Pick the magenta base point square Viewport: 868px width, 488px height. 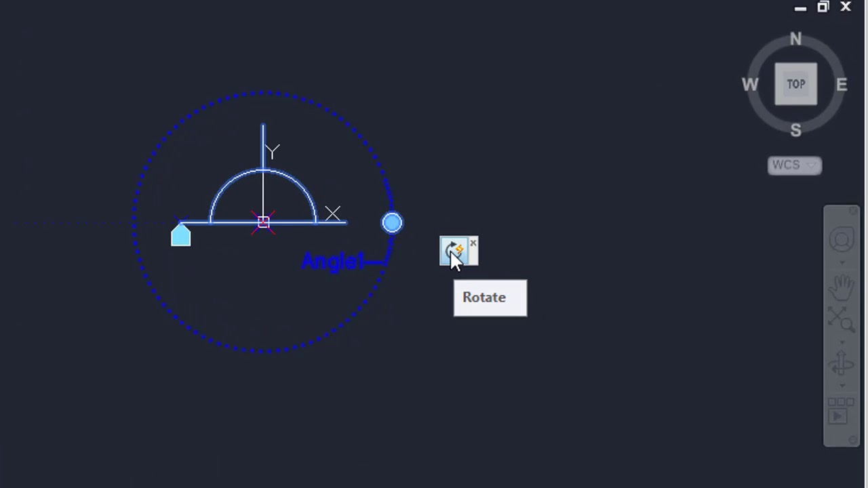[x=263, y=222]
